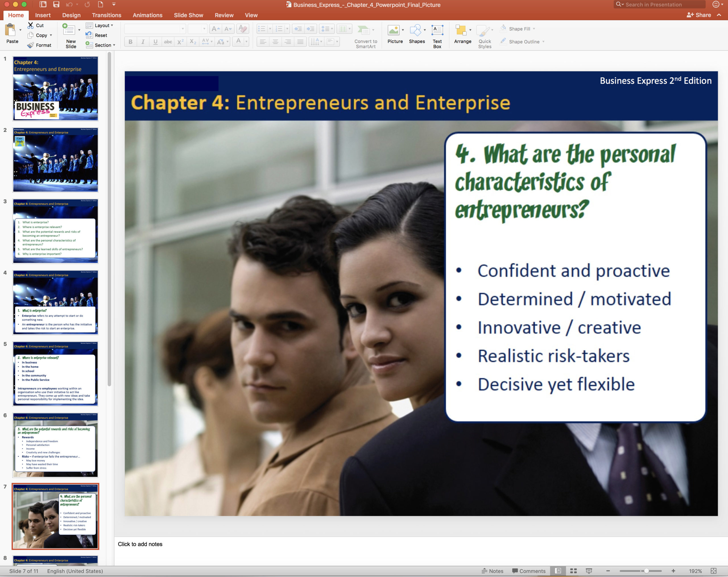This screenshot has height=577, width=728.
Task: Click the Format painter brush icon
Action: coord(30,45)
